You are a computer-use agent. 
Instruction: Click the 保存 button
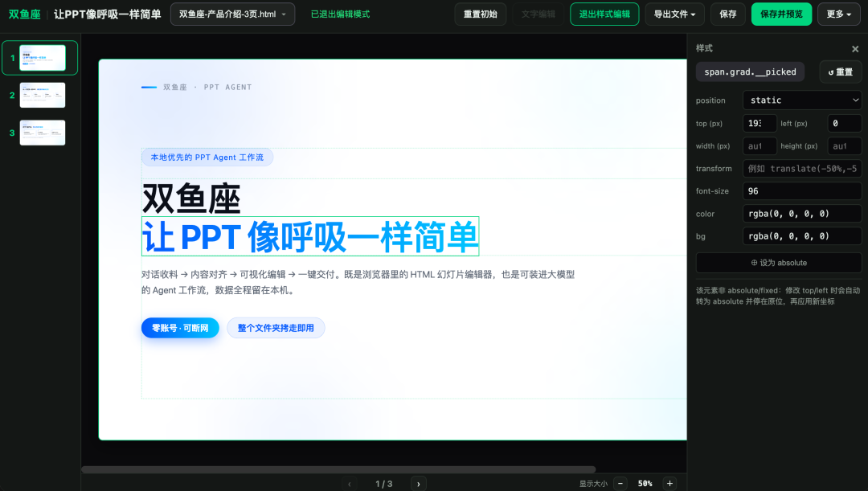pyautogui.click(x=728, y=14)
